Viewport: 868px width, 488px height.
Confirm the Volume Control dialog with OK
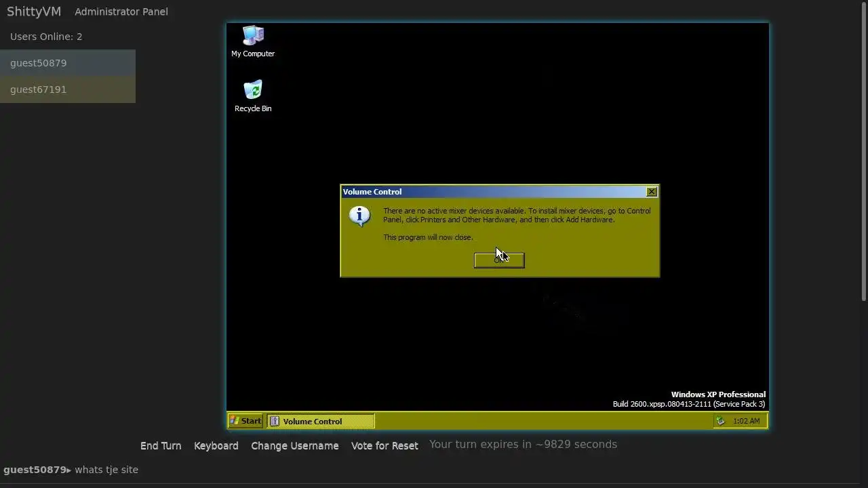click(x=499, y=260)
